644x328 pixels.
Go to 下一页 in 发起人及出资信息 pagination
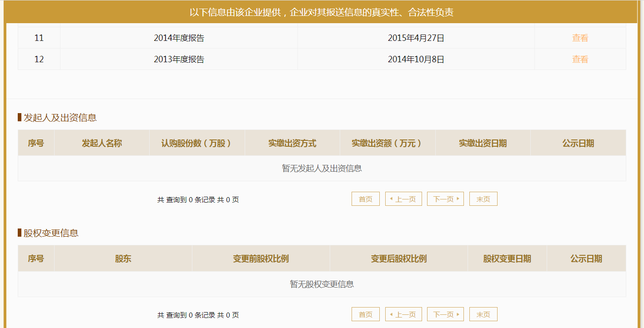tap(445, 199)
